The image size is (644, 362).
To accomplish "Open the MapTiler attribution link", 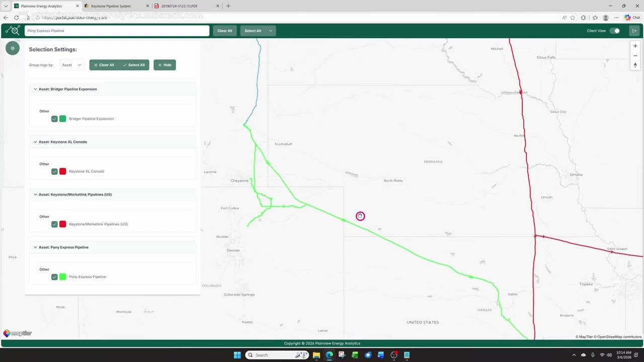I will pyautogui.click(x=585, y=337).
